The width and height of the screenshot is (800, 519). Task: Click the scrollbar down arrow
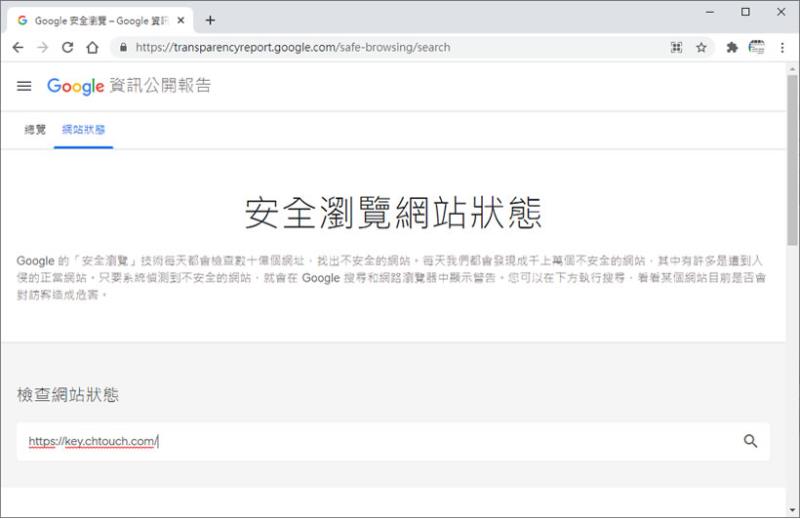click(x=792, y=509)
